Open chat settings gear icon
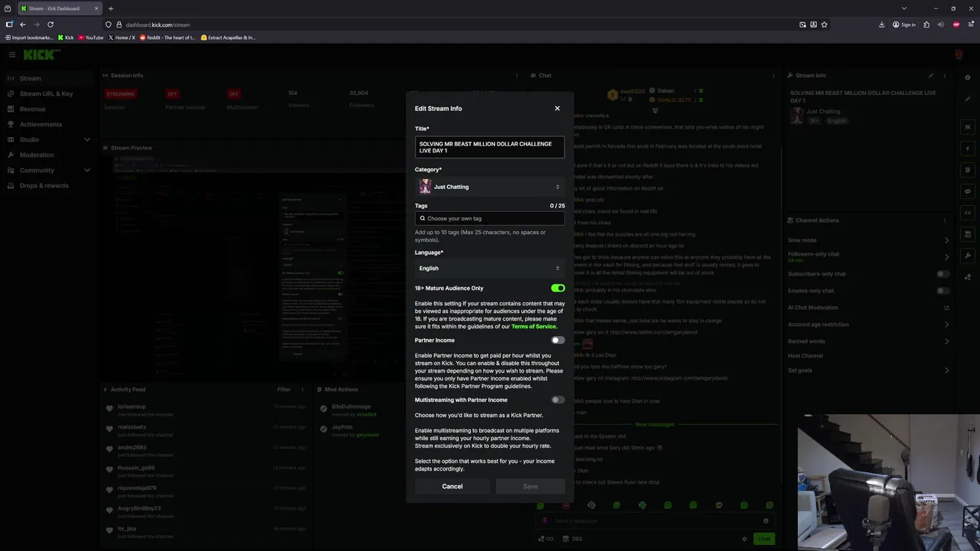 (x=745, y=539)
